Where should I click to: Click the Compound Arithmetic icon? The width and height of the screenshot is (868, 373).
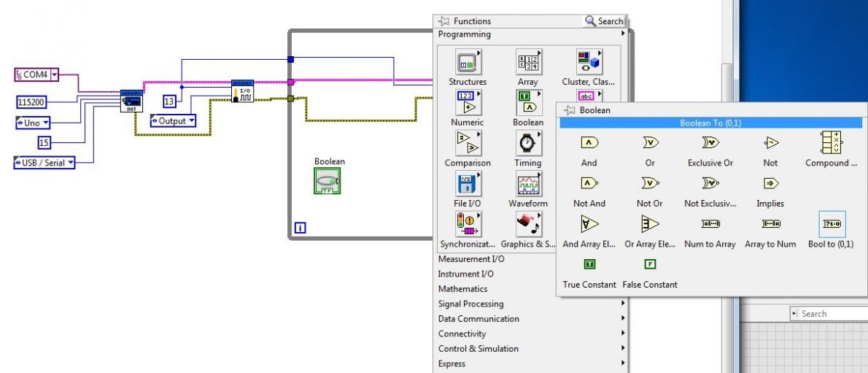tap(831, 144)
